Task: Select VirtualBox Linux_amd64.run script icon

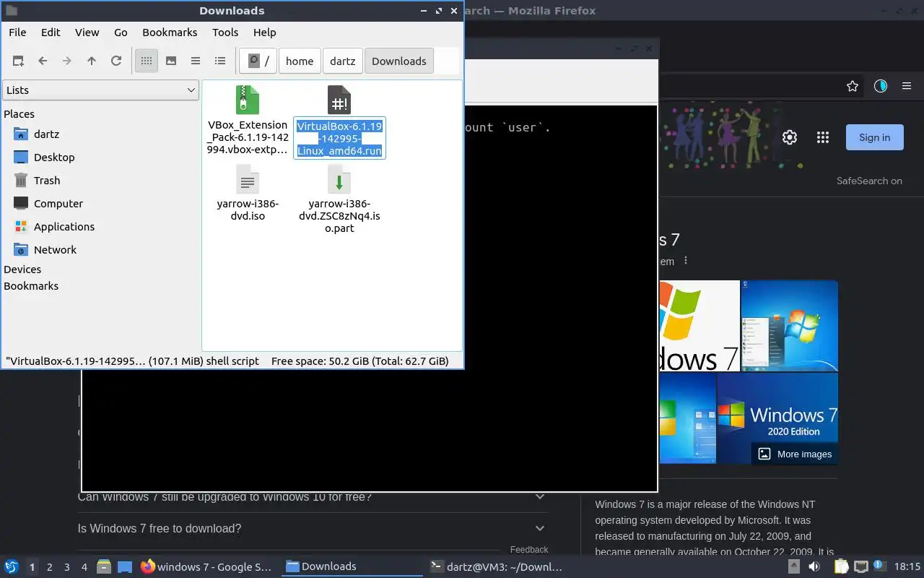Action: coord(339,100)
